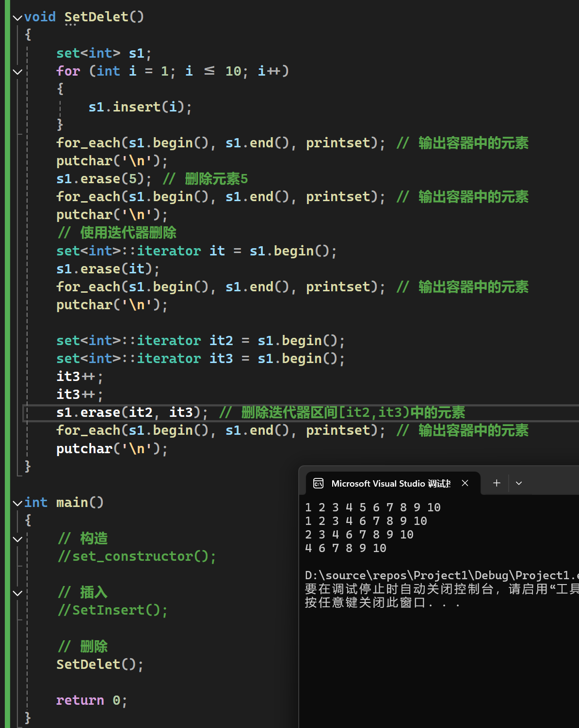Fold the 插入 comment block chevron

(17, 593)
